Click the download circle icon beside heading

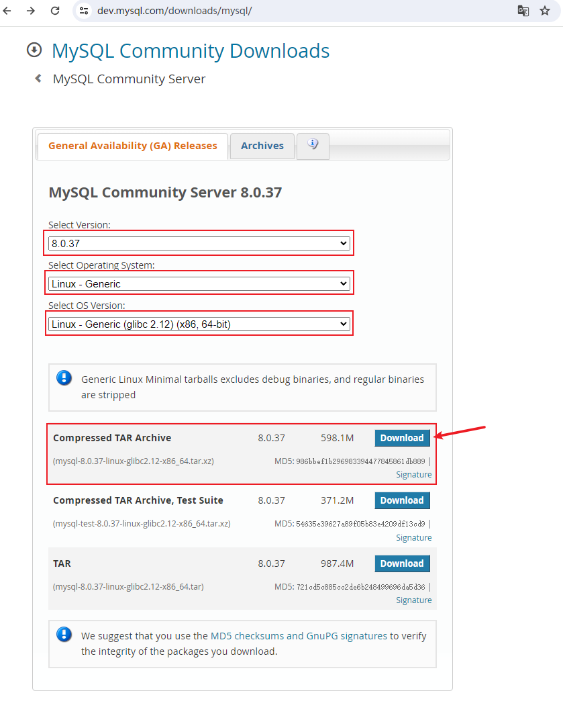pos(34,50)
